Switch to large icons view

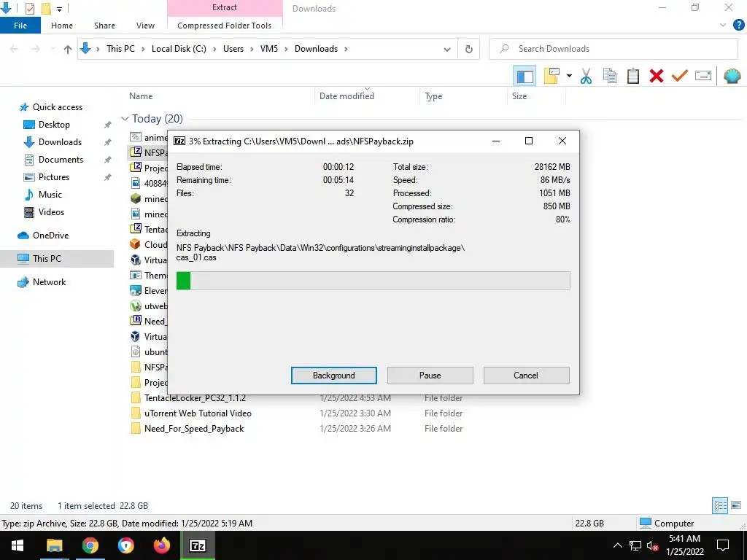click(736, 505)
